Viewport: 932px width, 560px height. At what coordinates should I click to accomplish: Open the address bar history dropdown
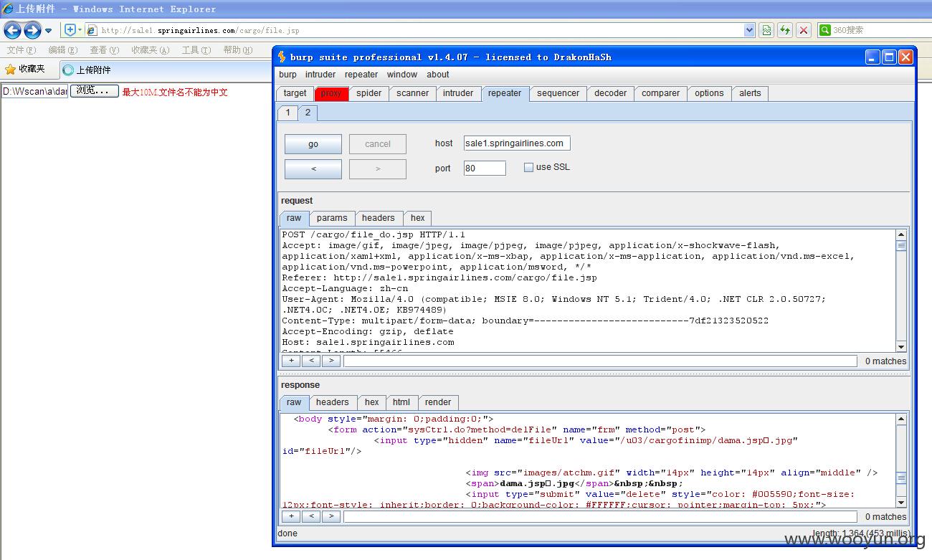tap(749, 30)
